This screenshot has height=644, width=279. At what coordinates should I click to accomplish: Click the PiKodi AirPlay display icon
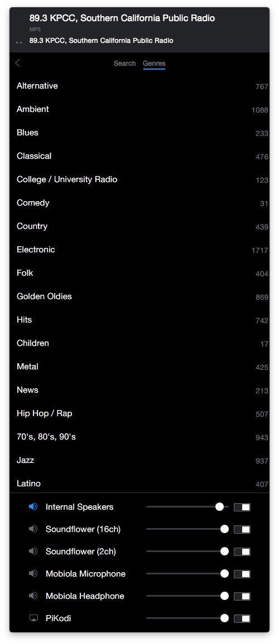coord(33,618)
